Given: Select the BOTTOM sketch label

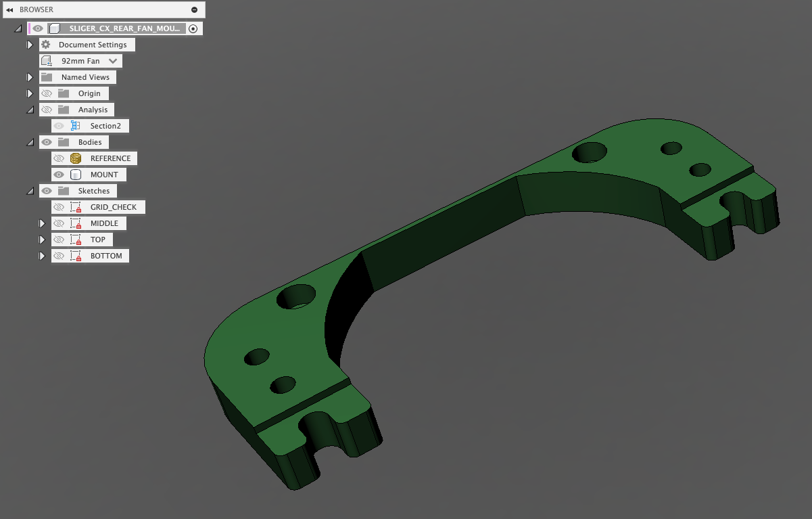Looking at the screenshot, I should pos(106,256).
